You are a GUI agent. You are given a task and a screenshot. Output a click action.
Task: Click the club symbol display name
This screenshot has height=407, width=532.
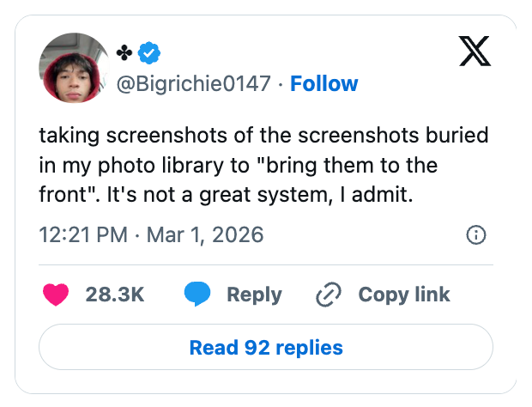click(125, 53)
